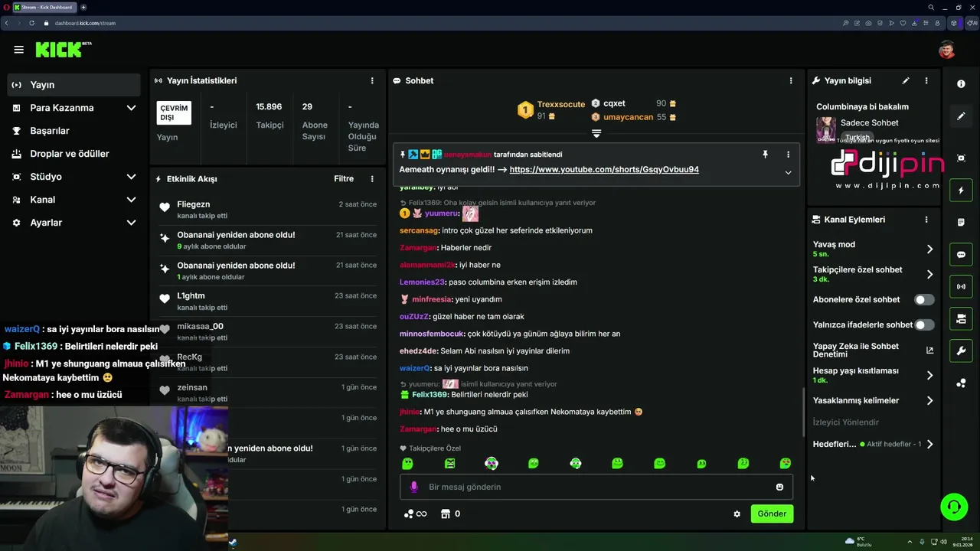
Task: Open the YouTube shorts link in pinned message
Action: tap(604, 170)
